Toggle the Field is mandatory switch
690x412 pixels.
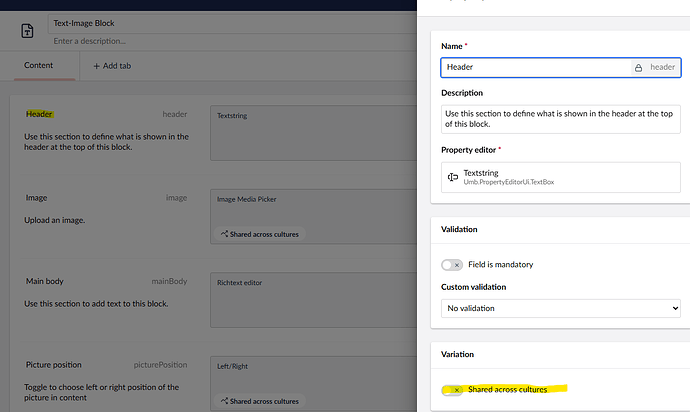[452, 265]
